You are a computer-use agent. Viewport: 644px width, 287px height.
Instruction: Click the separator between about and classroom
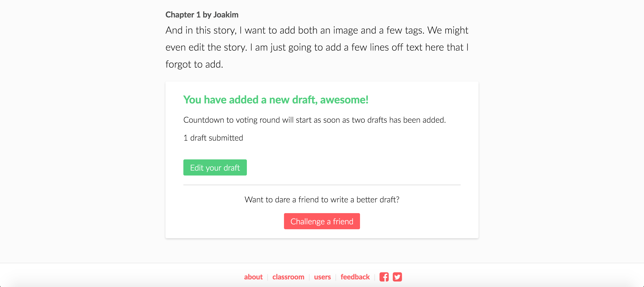click(x=267, y=277)
